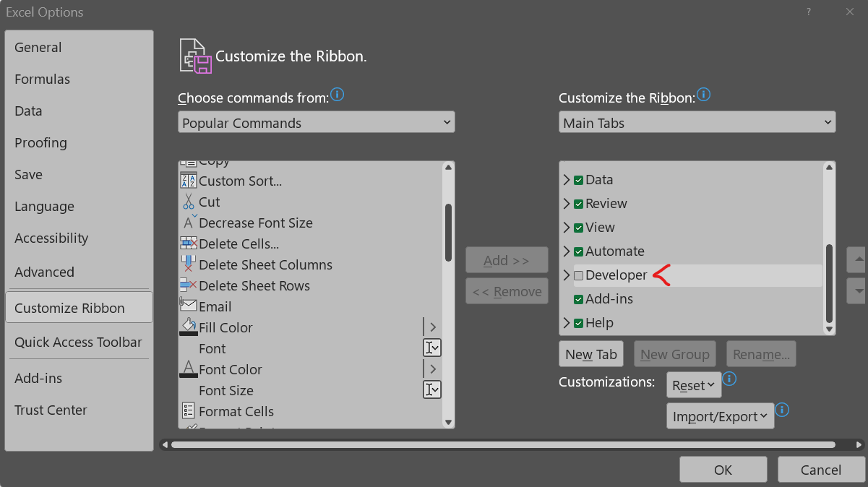The height and width of the screenshot is (487, 868).
Task: Click the Font Color icon
Action: click(x=188, y=369)
